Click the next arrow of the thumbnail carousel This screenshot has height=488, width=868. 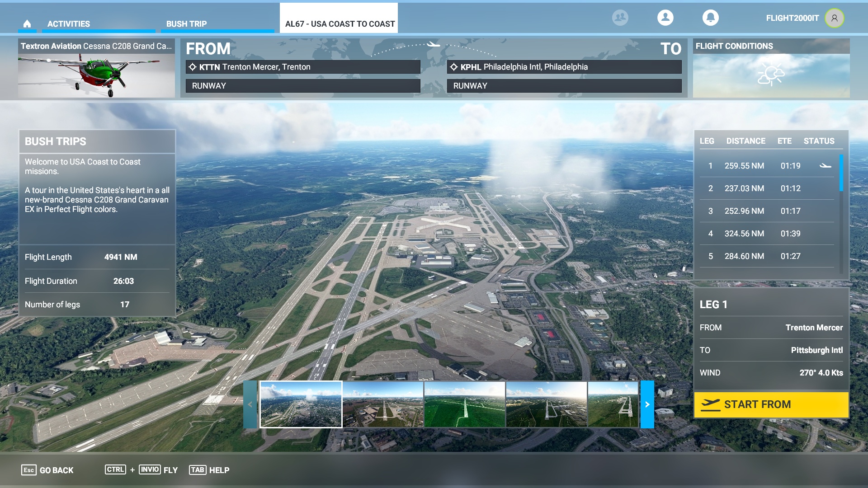pos(647,404)
